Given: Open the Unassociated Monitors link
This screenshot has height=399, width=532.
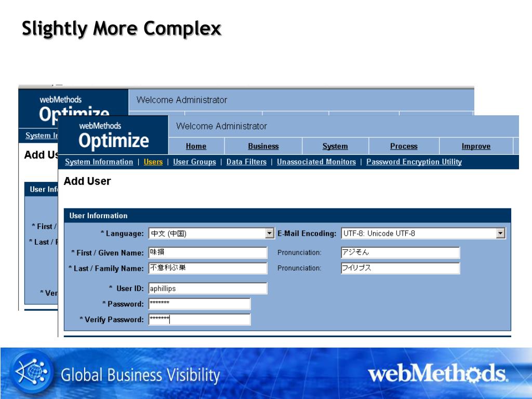Looking at the screenshot, I should [316, 162].
